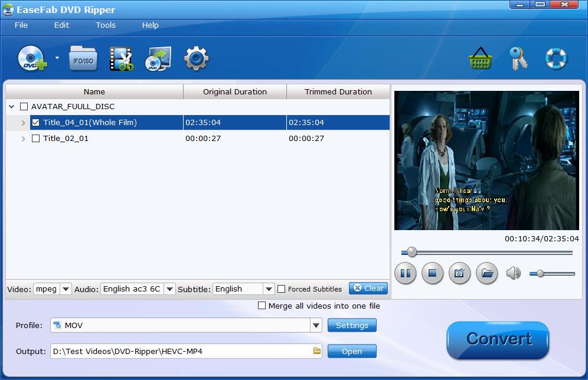Open the snapshot folder icon

pyautogui.click(x=486, y=273)
